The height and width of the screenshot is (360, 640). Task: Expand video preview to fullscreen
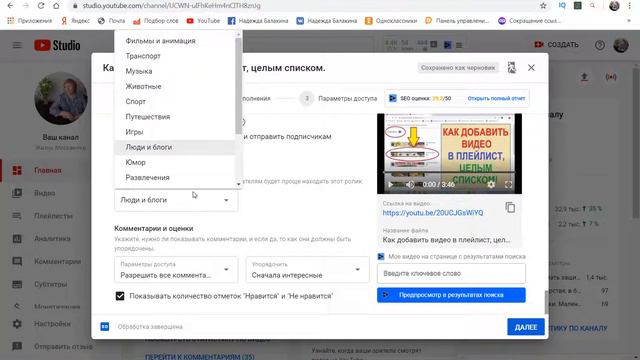509,185
